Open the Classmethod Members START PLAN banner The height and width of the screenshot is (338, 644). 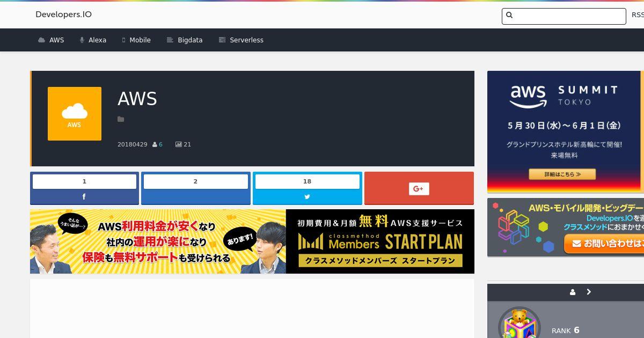(252, 241)
